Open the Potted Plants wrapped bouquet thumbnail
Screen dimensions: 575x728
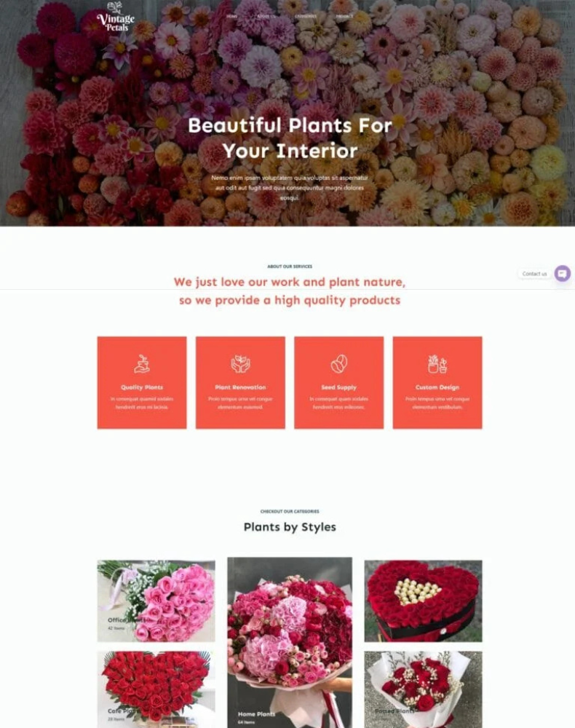point(424,689)
